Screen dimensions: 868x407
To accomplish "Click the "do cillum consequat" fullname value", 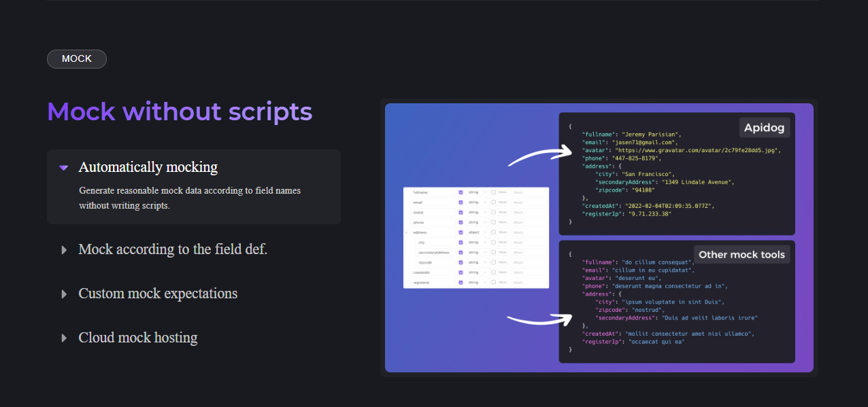I will [656, 262].
